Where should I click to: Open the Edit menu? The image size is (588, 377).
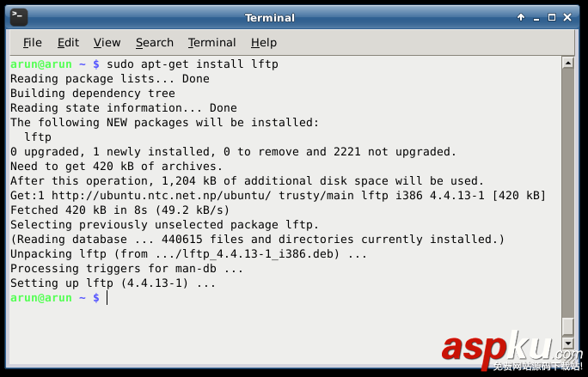(x=68, y=43)
